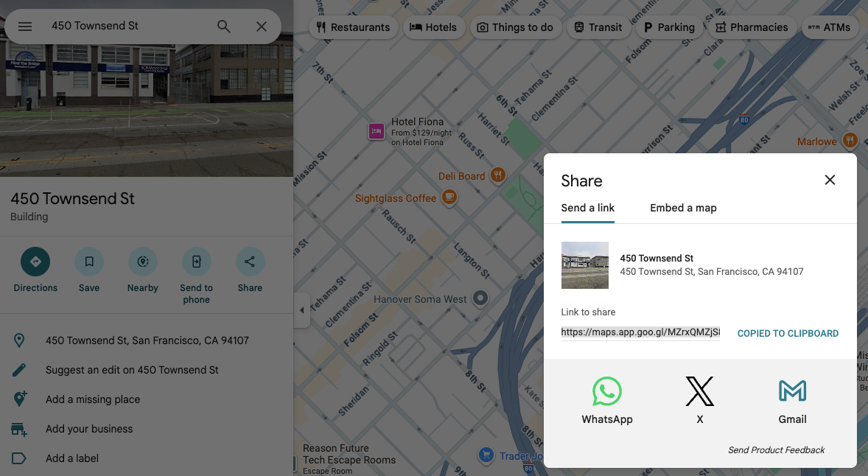Image resolution: width=868 pixels, height=476 pixels.
Task: Click COPIED TO CLIPBOARD link button
Action: click(788, 333)
